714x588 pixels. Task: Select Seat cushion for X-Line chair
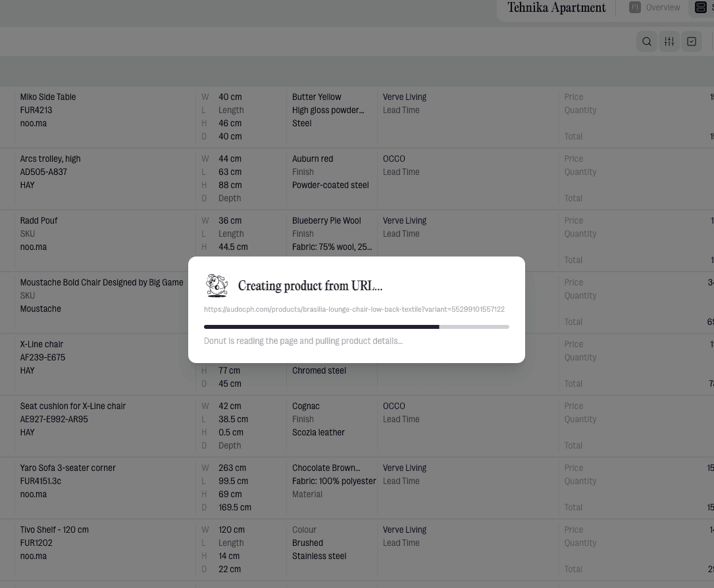[x=73, y=406]
